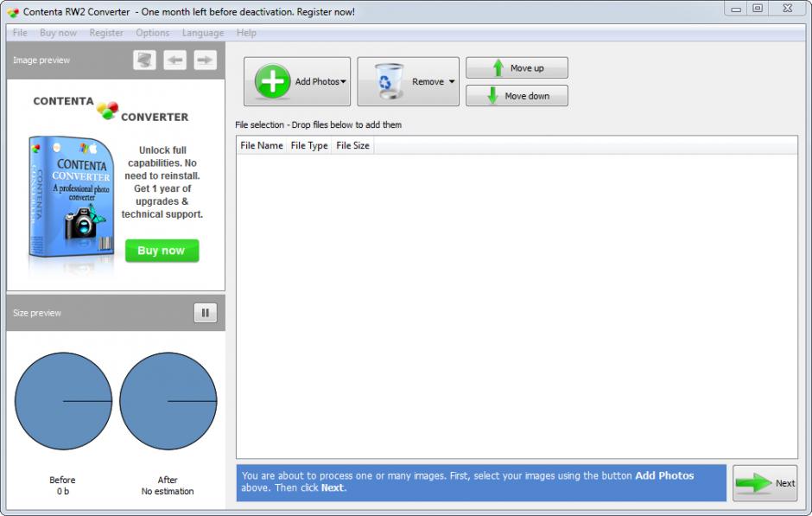Minimize the Contenta RW2 Converter window
812x516 pixels.
point(736,9)
